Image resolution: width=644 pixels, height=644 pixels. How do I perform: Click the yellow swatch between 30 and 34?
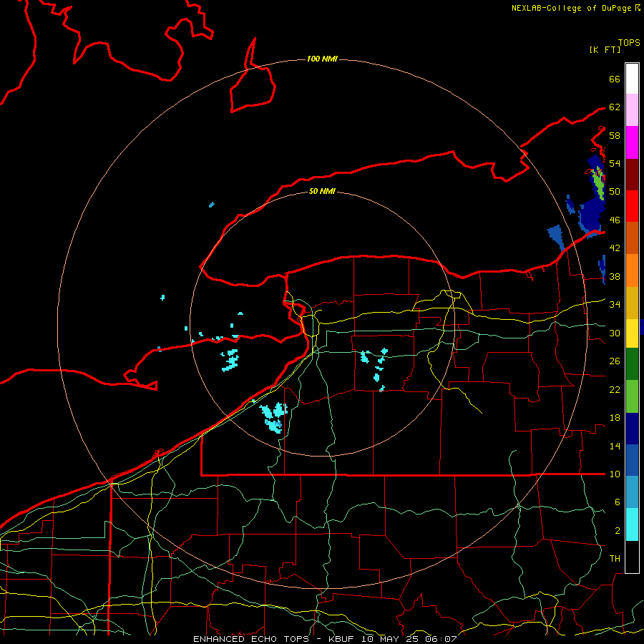632,333
